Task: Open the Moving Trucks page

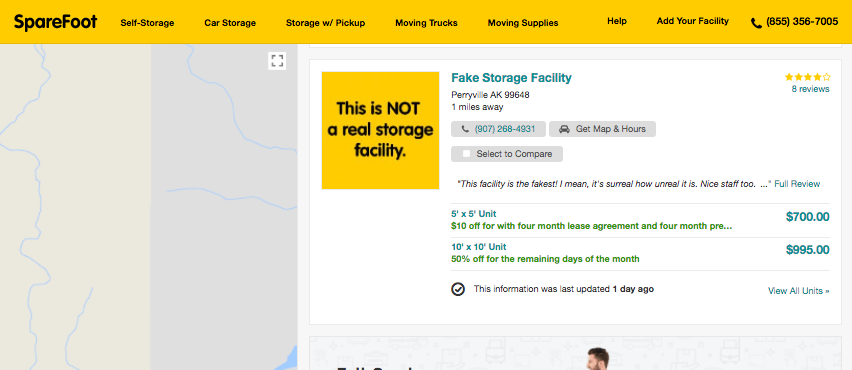Action: point(427,23)
